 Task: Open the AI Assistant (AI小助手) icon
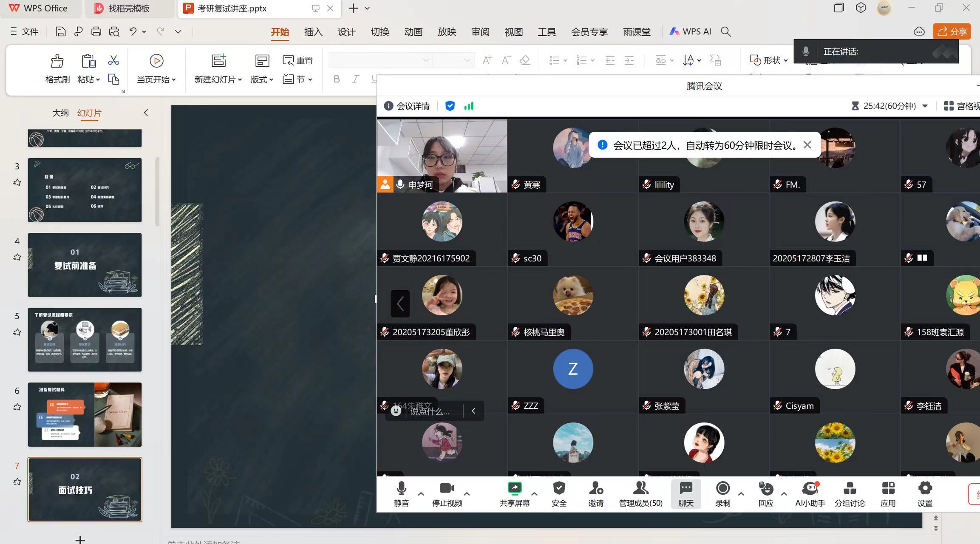click(810, 489)
